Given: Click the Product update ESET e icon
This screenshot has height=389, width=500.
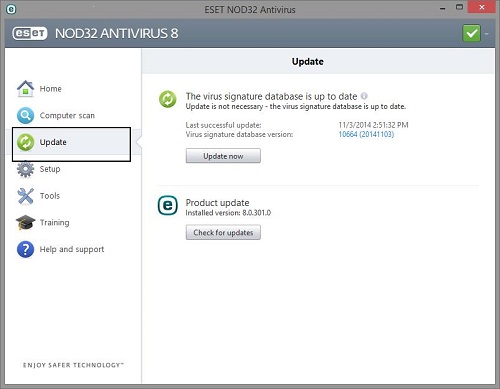Looking at the screenshot, I should pos(168,205).
